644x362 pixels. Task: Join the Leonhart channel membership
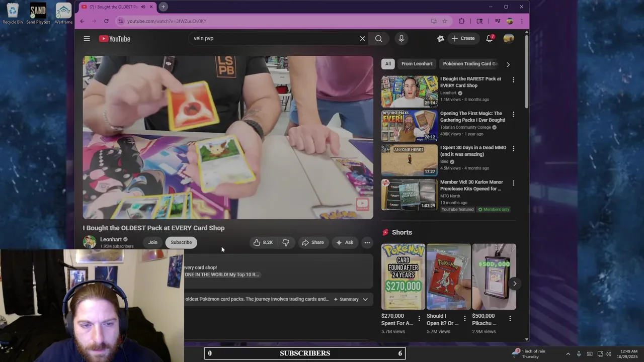[x=152, y=242]
